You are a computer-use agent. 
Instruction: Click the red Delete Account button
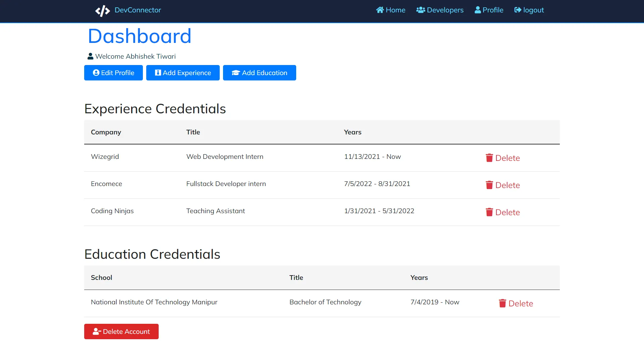point(121,331)
